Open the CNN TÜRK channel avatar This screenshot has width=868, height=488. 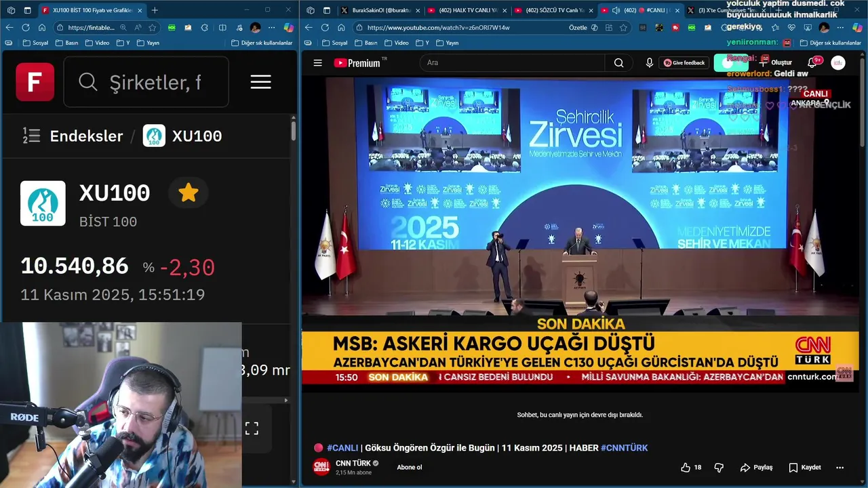point(321,467)
